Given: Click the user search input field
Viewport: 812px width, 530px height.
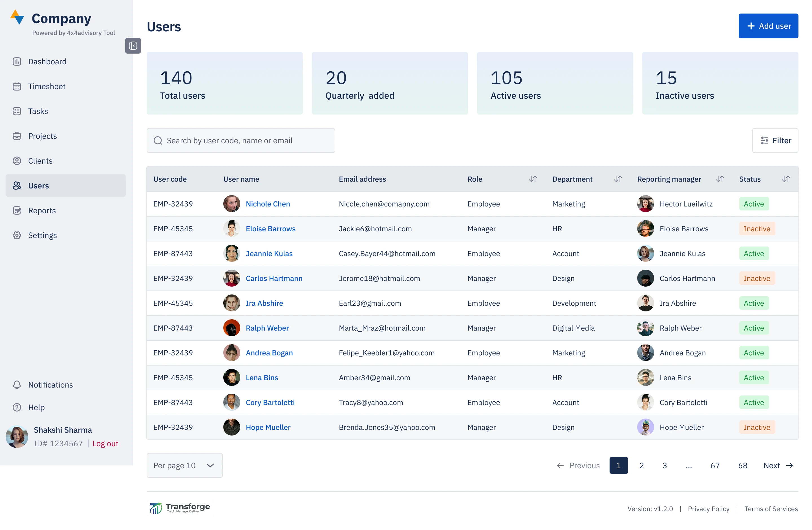Looking at the screenshot, I should coord(240,140).
